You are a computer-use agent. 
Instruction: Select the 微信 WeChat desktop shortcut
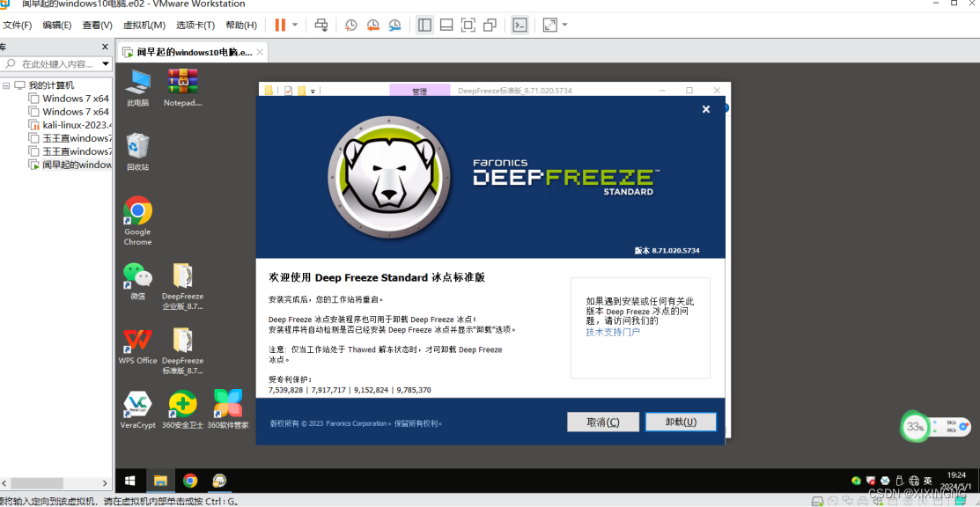pyautogui.click(x=137, y=282)
